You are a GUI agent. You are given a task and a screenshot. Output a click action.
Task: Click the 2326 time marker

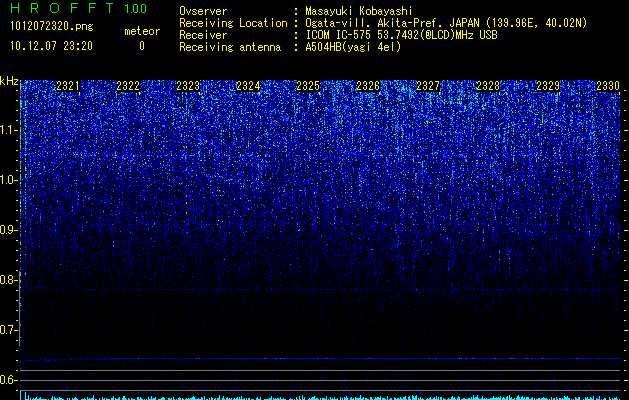point(368,85)
